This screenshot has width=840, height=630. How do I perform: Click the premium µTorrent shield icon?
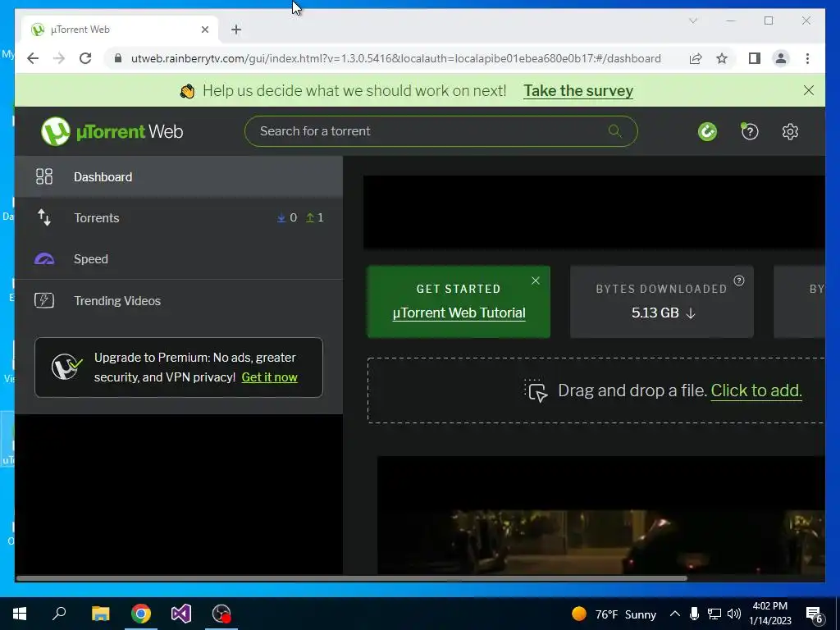pos(66,367)
